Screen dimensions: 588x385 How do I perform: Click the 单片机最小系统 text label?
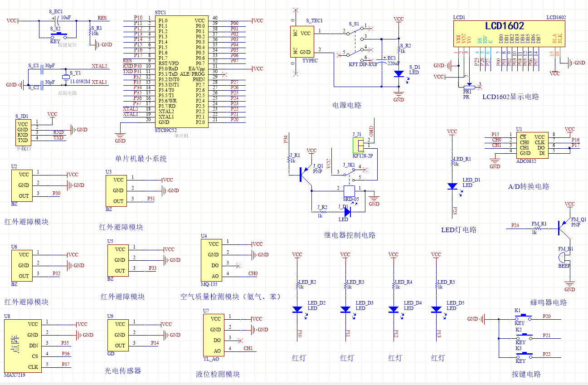(x=141, y=159)
